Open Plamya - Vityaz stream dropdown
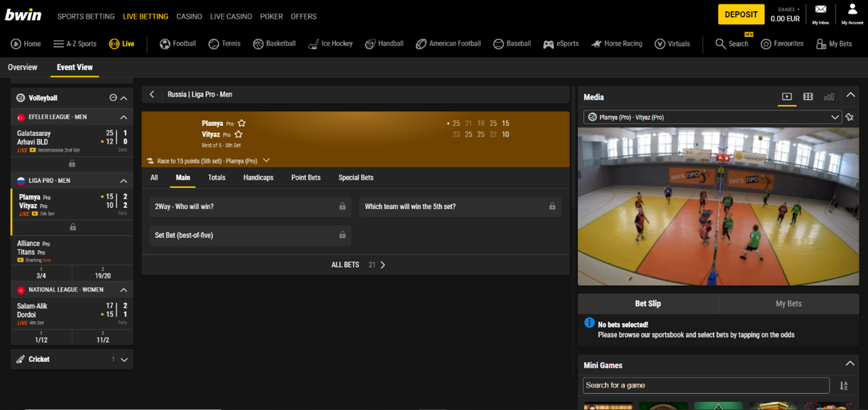868x410 pixels. [712, 117]
